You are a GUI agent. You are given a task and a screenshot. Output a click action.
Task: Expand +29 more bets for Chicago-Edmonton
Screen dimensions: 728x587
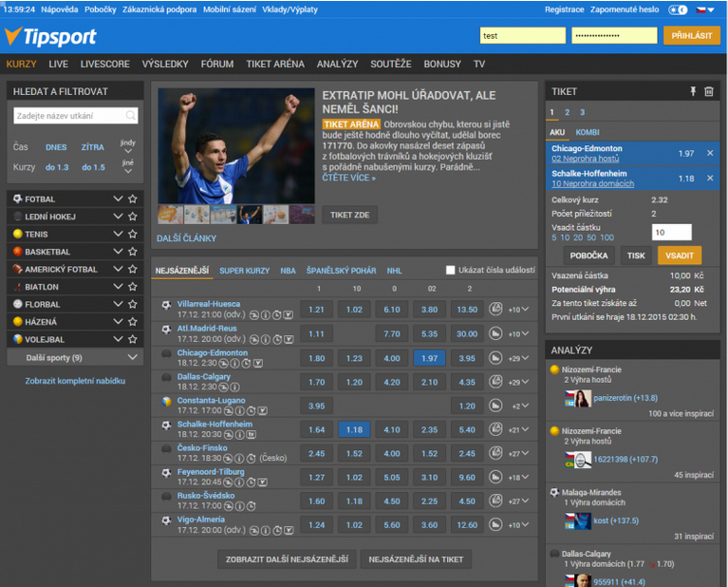point(518,358)
